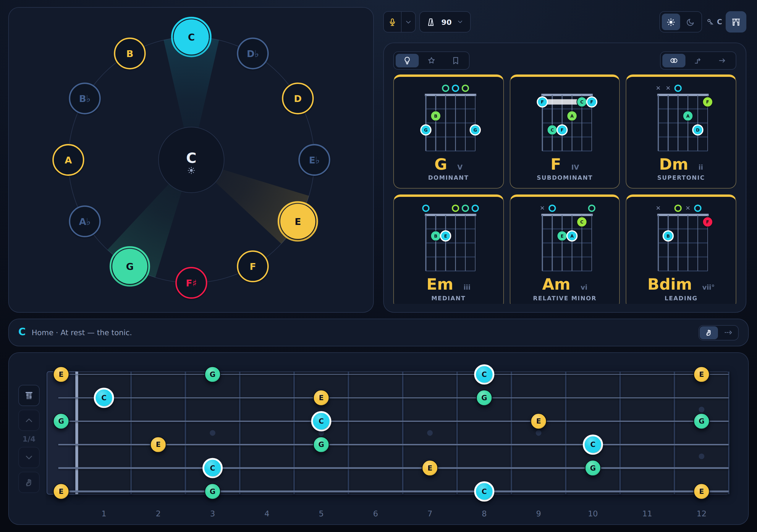The height and width of the screenshot is (532, 757).
Task: Open the microphone options dropdown arrow
Action: (408, 22)
